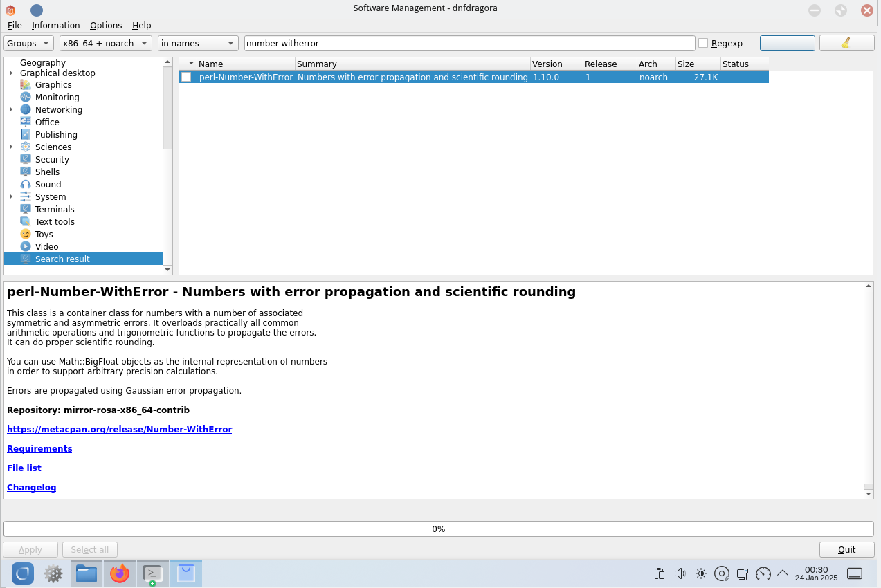
Task: Open the File menu
Action: (x=15, y=25)
